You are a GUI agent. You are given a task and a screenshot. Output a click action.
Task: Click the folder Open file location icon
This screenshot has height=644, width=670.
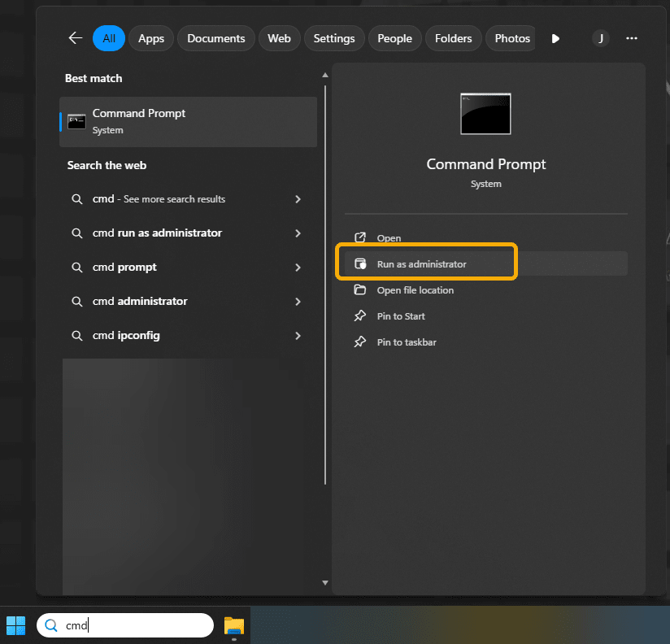pos(360,289)
